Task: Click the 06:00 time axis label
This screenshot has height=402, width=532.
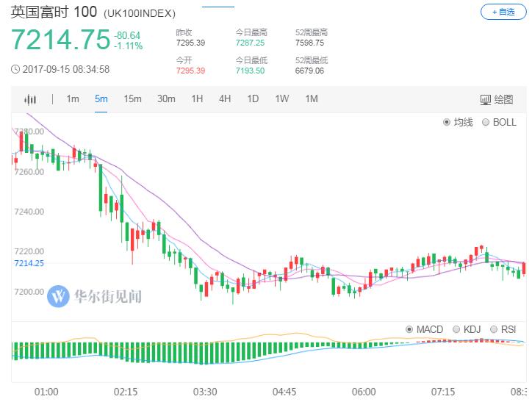Action: [364, 392]
